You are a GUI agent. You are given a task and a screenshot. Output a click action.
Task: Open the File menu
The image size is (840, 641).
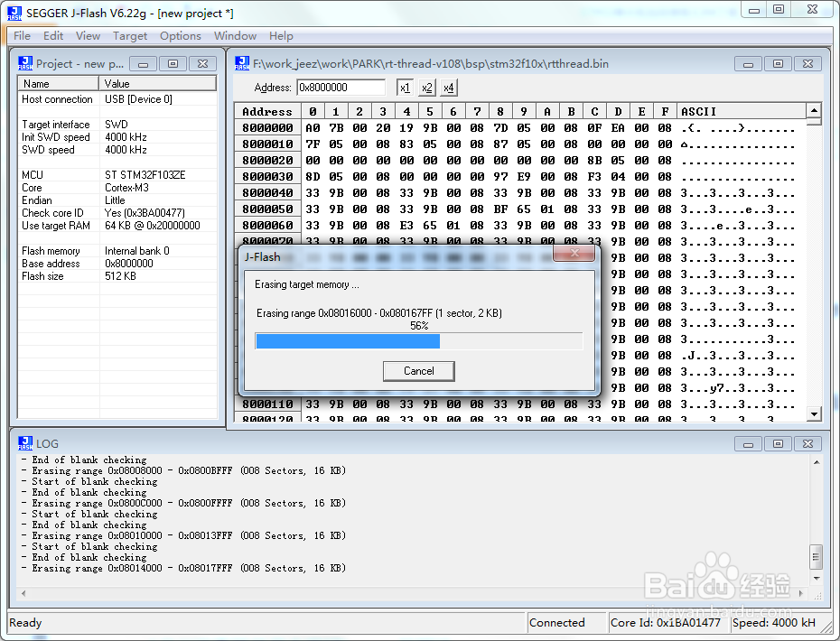(22, 36)
